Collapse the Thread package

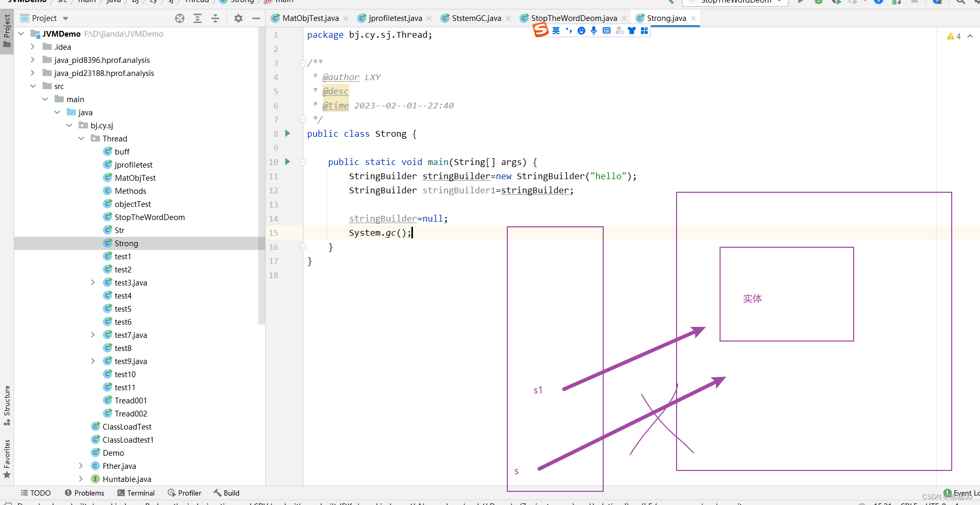pos(81,139)
